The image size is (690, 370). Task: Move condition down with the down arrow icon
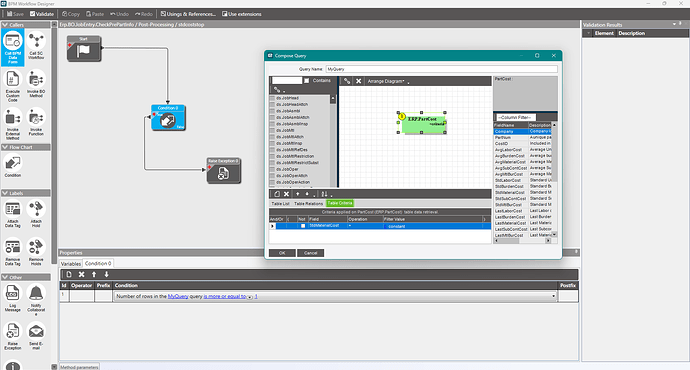coord(106,274)
